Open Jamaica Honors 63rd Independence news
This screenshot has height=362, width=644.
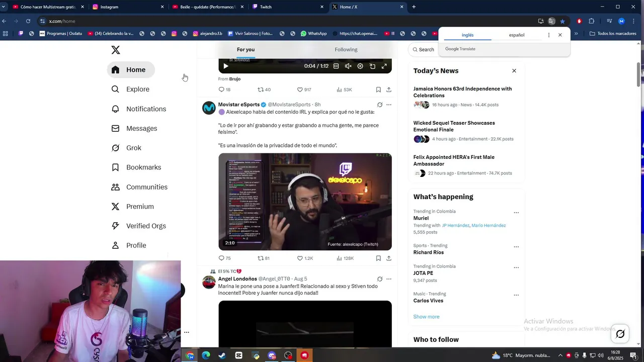[466, 98]
